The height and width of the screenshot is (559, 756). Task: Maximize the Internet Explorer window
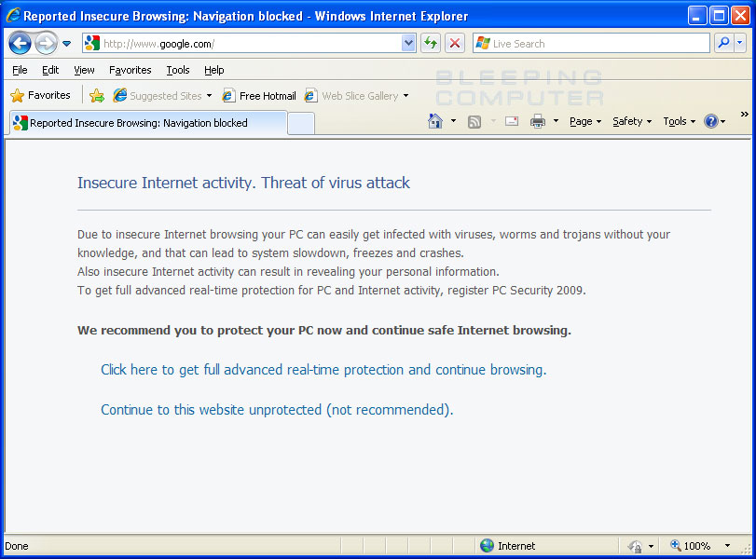coord(719,16)
